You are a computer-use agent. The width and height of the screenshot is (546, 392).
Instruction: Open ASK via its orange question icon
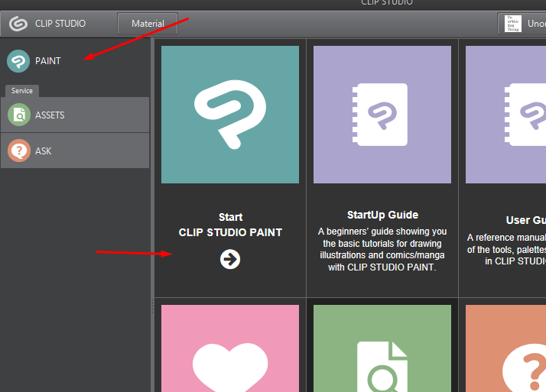coord(18,151)
